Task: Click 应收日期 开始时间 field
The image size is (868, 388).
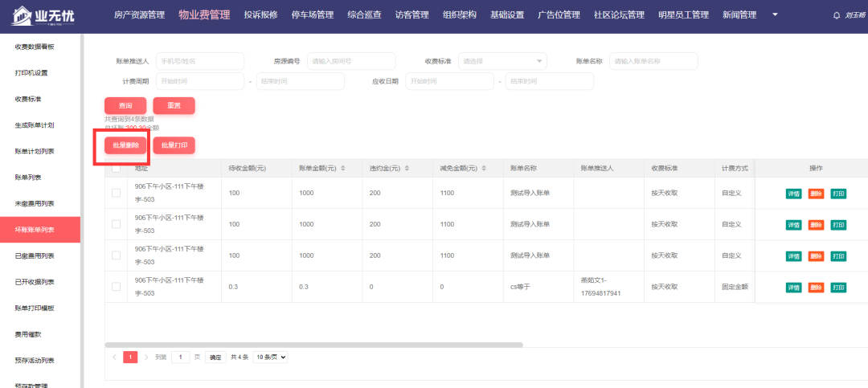Action: 449,81
